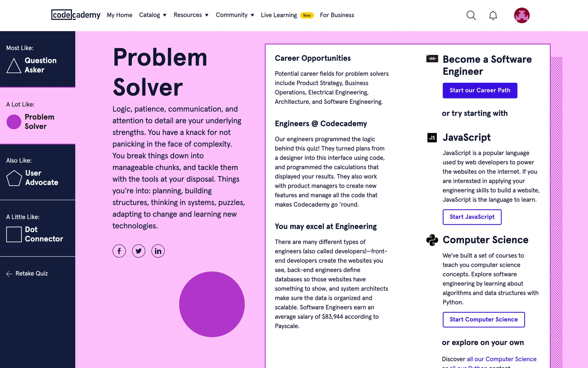Open Live Learning in navigation
588x368 pixels.
pos(279,15)
